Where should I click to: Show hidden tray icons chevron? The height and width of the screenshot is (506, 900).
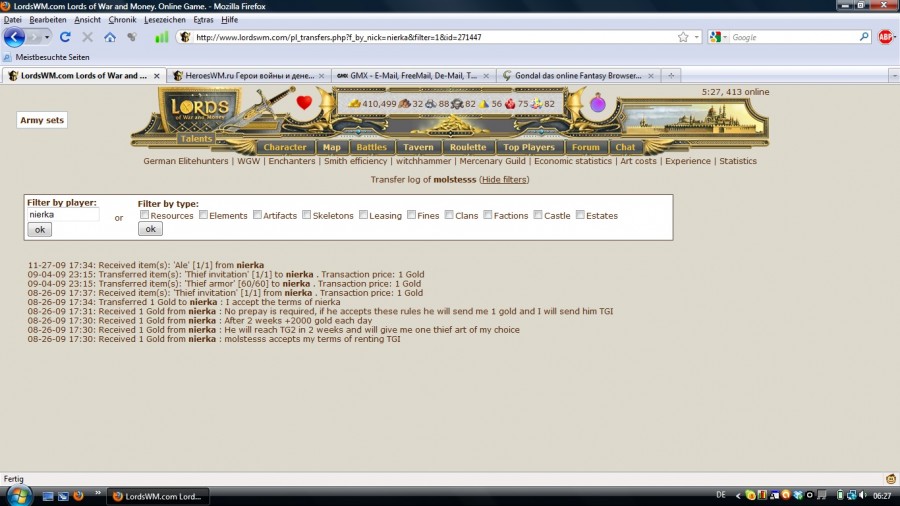click(x=738, y=495)
